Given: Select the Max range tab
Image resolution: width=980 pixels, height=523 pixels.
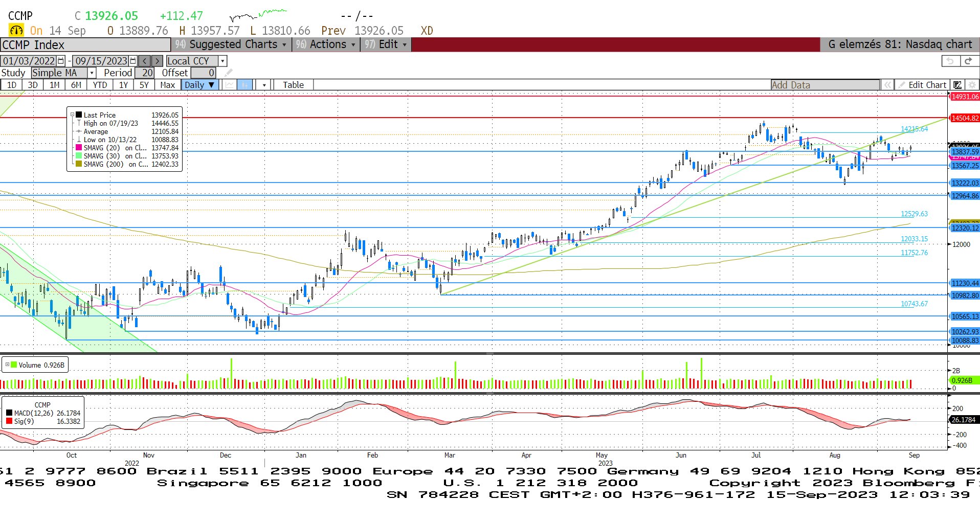Looking at the screenshot, I should pyautogui.click(x=167, y=85).
